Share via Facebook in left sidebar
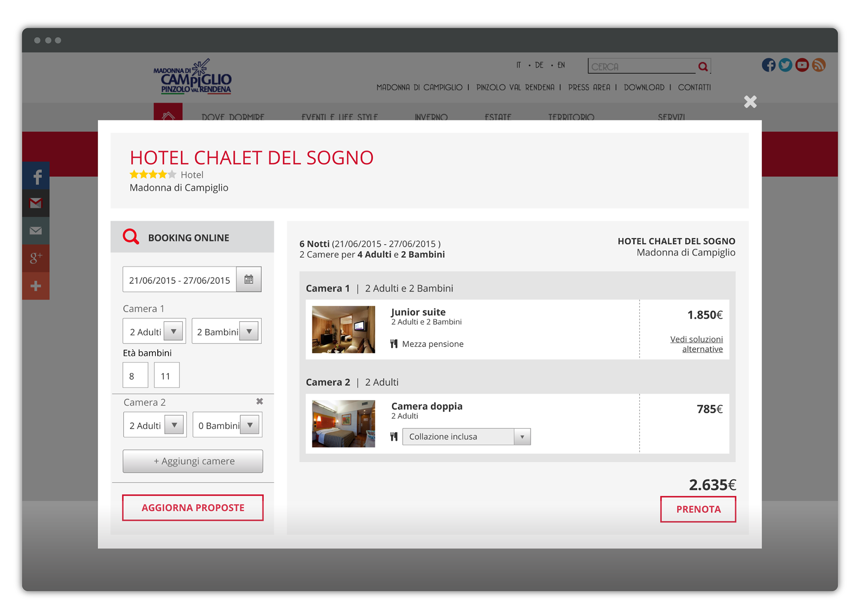860x616 pixels. pyautogui.click(x=36, y=176)
